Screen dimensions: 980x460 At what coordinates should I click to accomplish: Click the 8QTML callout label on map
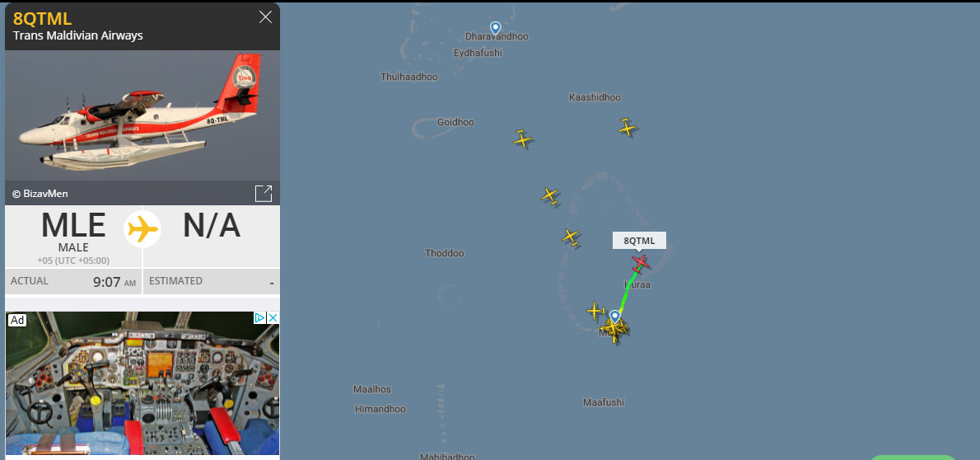[x=639, y=241]
